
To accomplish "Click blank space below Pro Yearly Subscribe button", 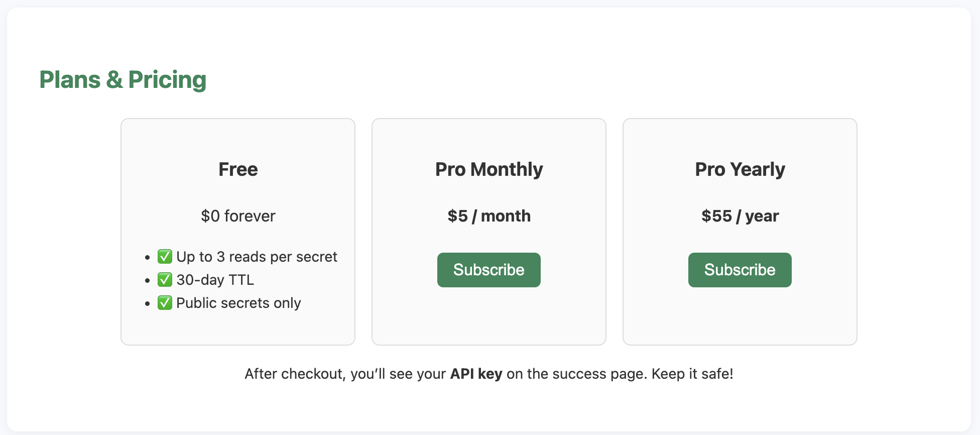I will click(x=740, y=316).
